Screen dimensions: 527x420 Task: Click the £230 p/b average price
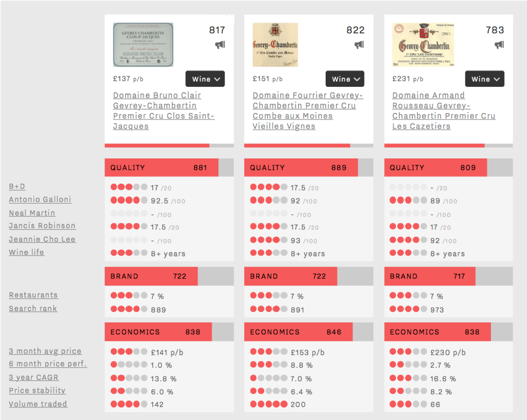[x=448, y=352]
